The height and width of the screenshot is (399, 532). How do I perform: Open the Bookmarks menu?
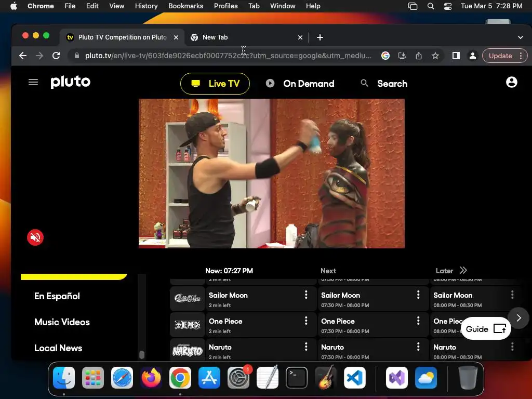[x=185, y=6]
